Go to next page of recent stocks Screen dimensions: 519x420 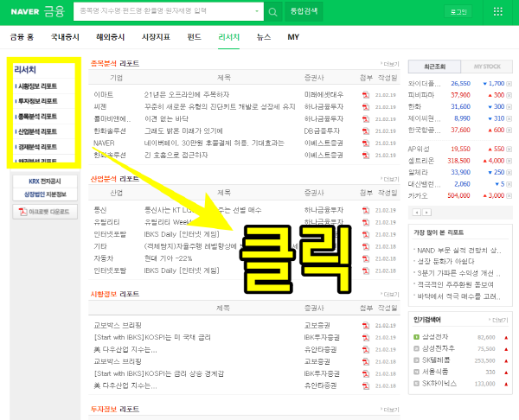427,213
